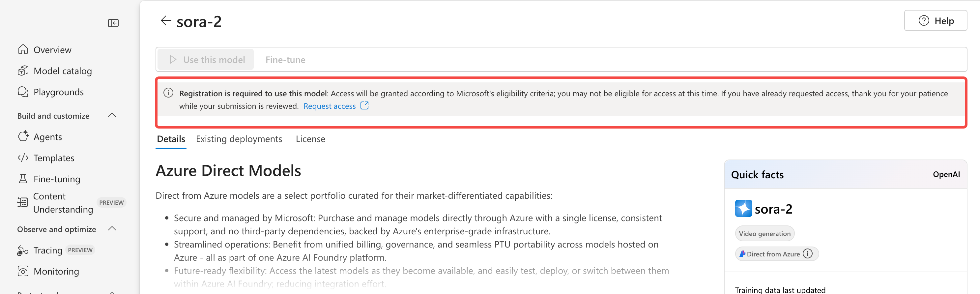The height and width of the screenshot is (294, 980).
Task: Click the back arrow beside sora-2
Action: coord(166,20)
